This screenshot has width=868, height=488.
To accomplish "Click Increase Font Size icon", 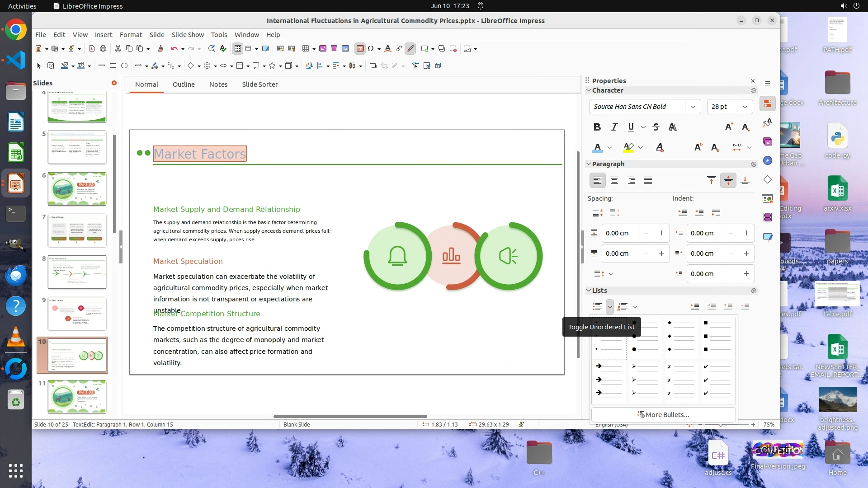I will click(x=729, y=127).
